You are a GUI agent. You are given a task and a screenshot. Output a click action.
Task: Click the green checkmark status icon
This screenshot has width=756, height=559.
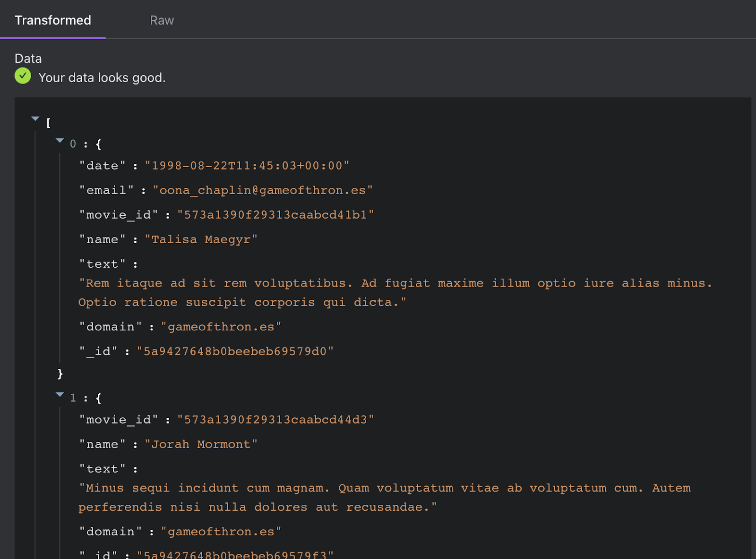coord(23,76)
